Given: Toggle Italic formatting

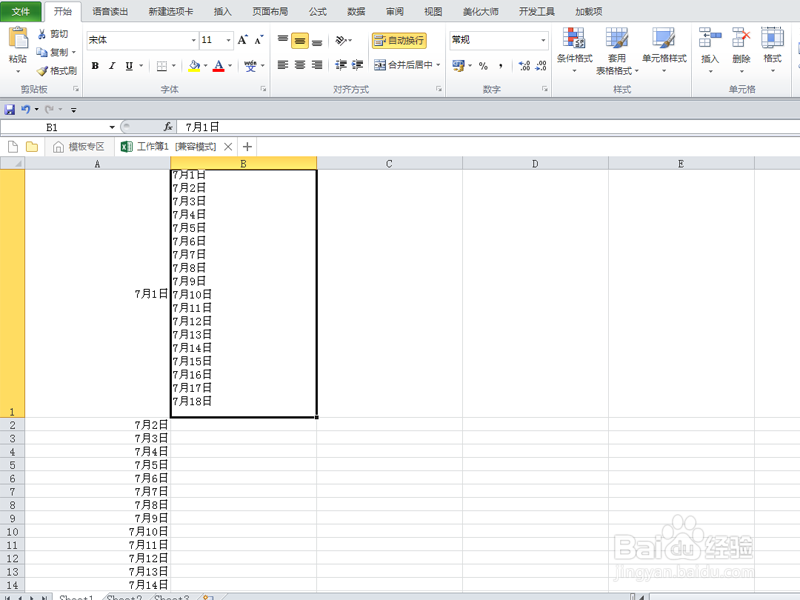Looking at the screenshot, I should point(112,66).
